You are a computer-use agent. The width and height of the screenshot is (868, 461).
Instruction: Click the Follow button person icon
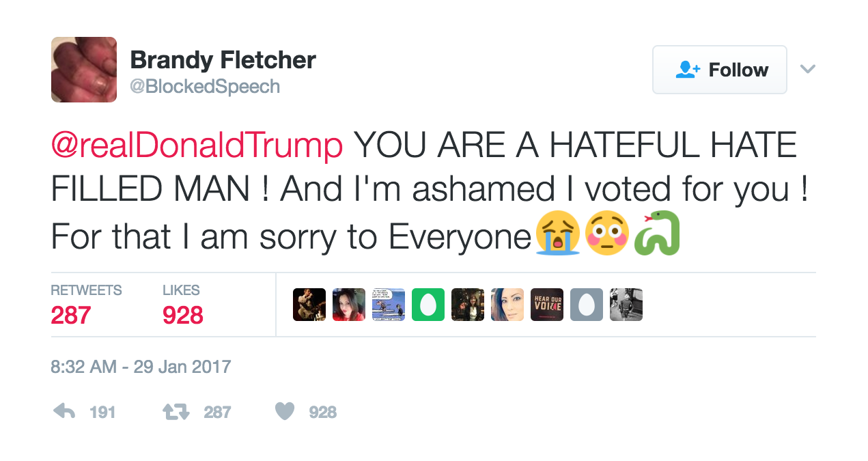point(686,68)
